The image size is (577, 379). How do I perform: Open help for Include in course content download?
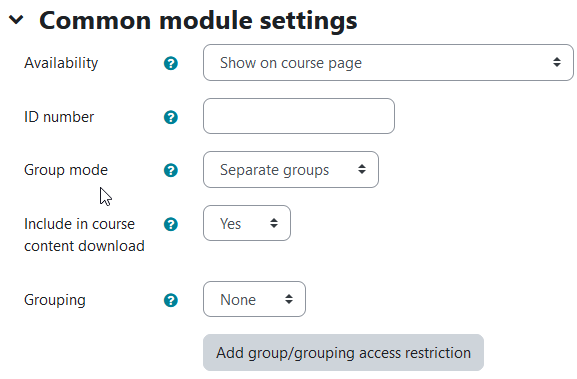point(171,224)
